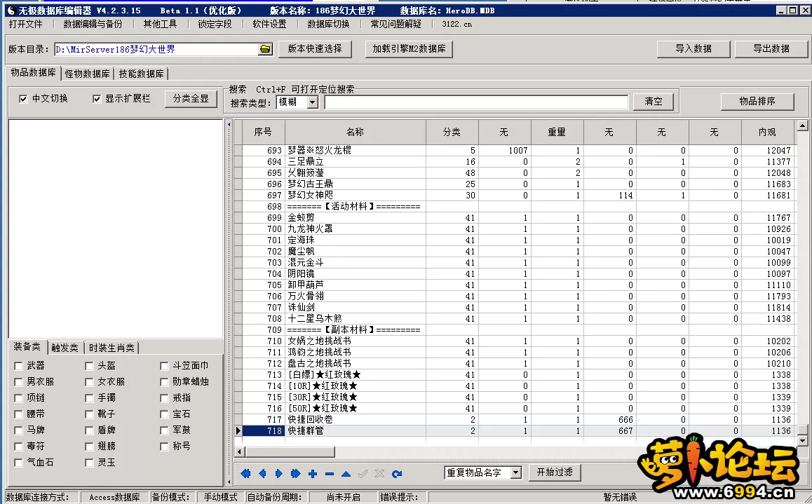Open 搜索类型 模糊 dropdown
812x504 pixels.
(x=312, y=102)
